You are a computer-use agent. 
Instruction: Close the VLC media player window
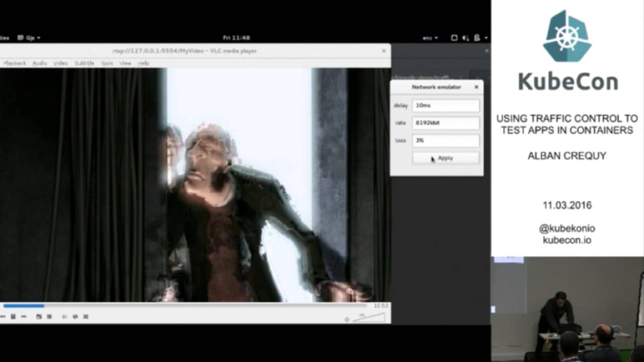point(383,51)
